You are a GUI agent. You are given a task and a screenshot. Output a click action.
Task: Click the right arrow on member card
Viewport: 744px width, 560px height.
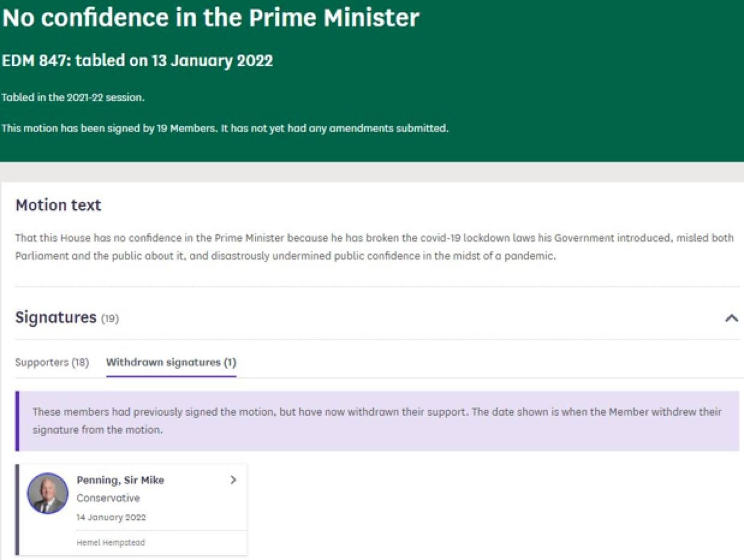(233, 480)
